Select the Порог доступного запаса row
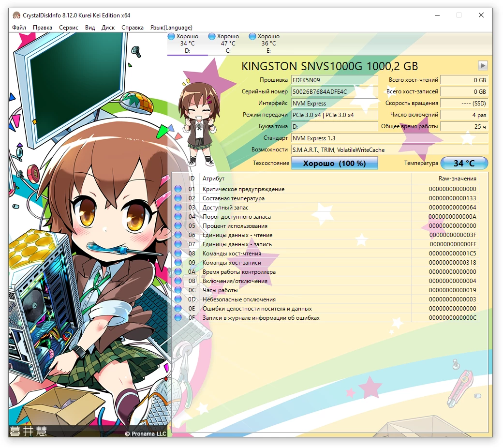This screenshot has height=448, width=503. point(325,217)
